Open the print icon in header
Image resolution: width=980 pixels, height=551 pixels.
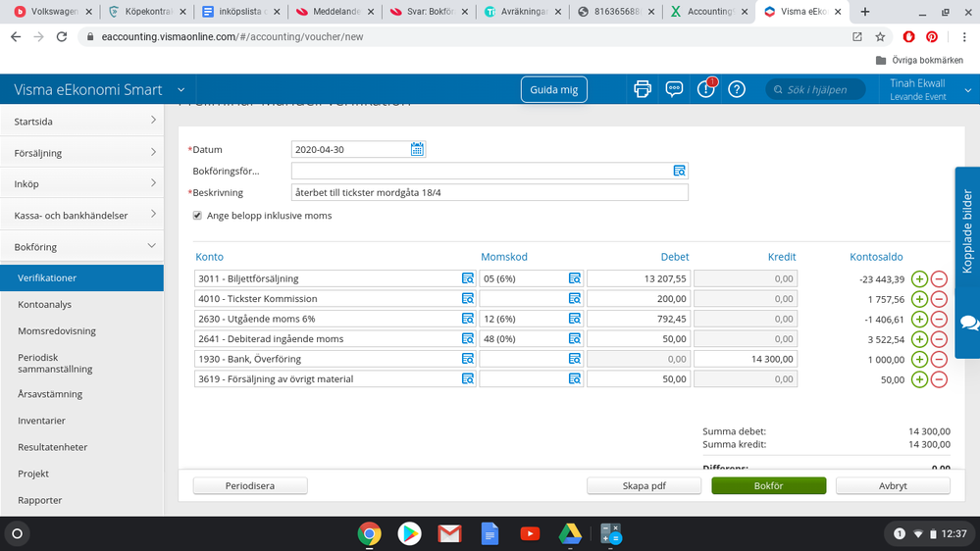(642, 89)
